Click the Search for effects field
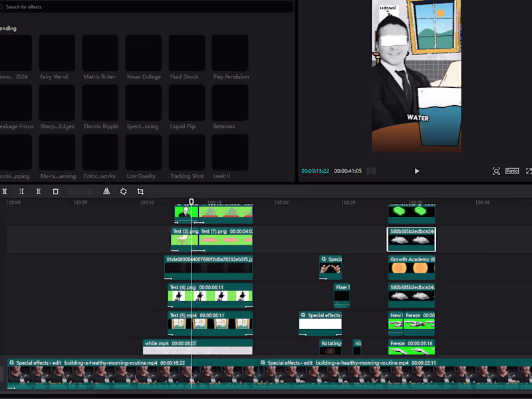The width and height of the screenshot is (532, 399). pyautogui.click(x=146, y=7)
